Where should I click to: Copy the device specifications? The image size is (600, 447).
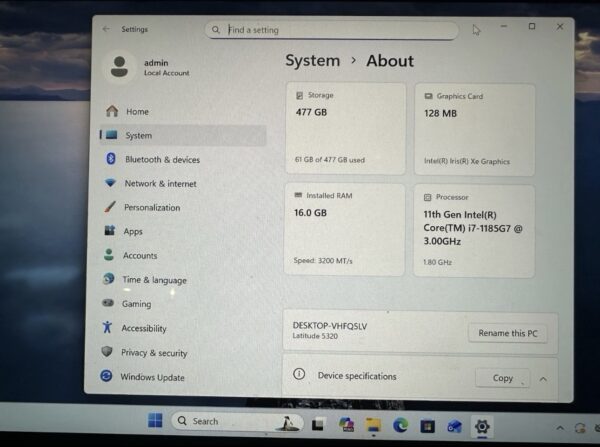pos(502,378)
